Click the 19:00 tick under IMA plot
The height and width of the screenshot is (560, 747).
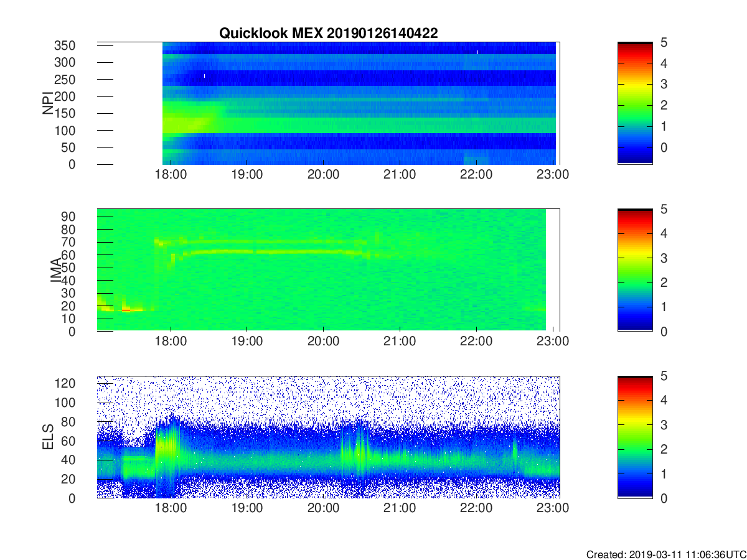point(247,342)
